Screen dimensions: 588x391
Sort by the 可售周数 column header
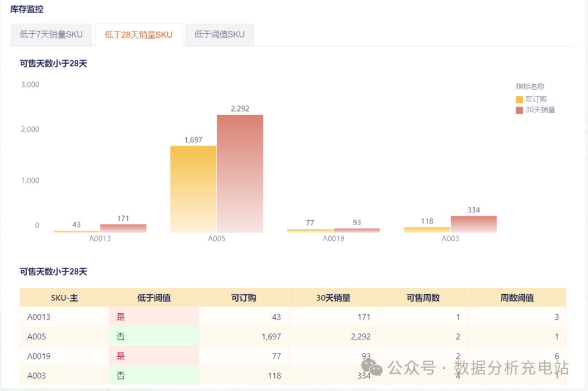coord(423,298)
